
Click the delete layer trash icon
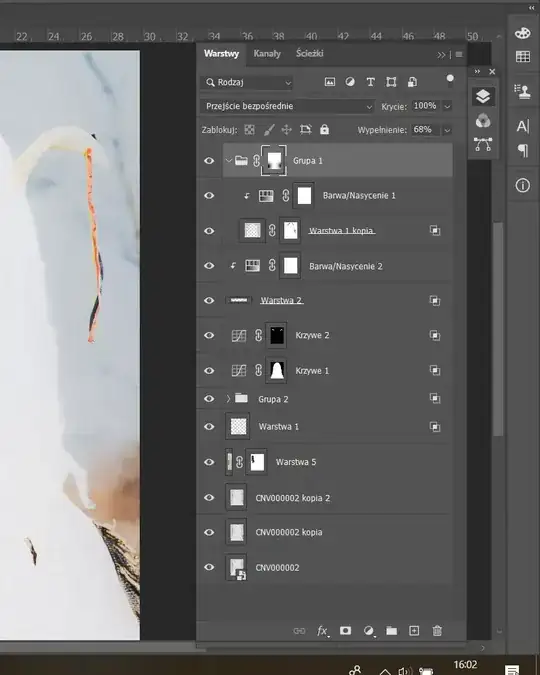click(x=437, y=631)
